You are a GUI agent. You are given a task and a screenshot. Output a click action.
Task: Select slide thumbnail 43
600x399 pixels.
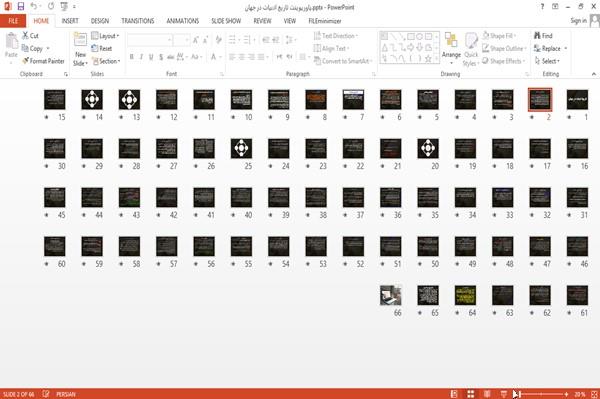pyautogui.click(x=129, y=197)
